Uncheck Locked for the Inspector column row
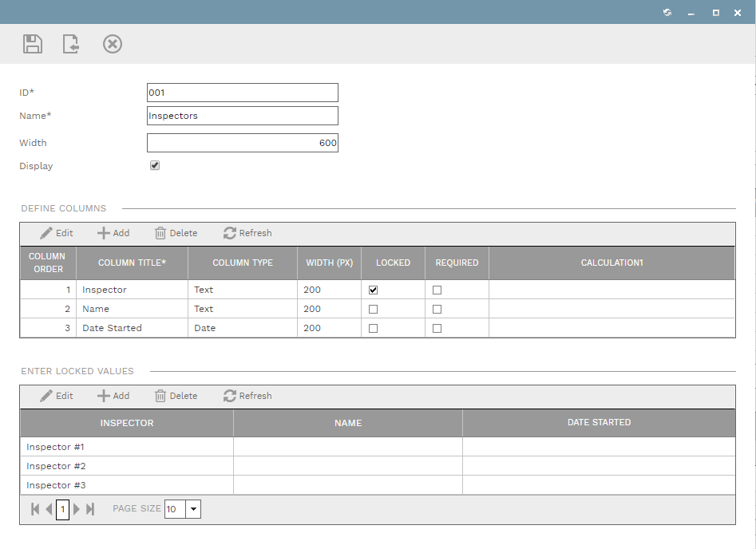Image resolution: width=756 pixels, height=549 pixels. [x=373, y=290]
